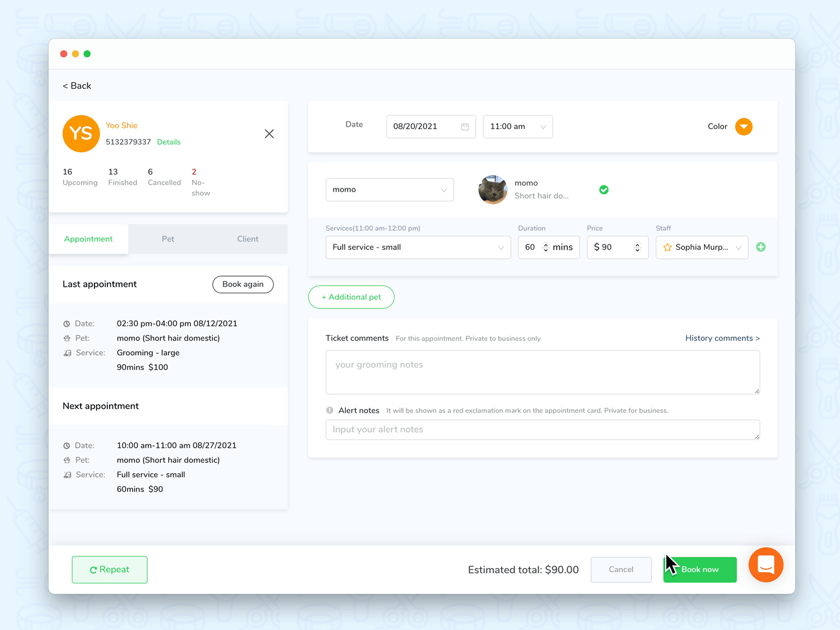Switch to the Client tab
This screenshot has width=840, height=630.
point(248,239)
